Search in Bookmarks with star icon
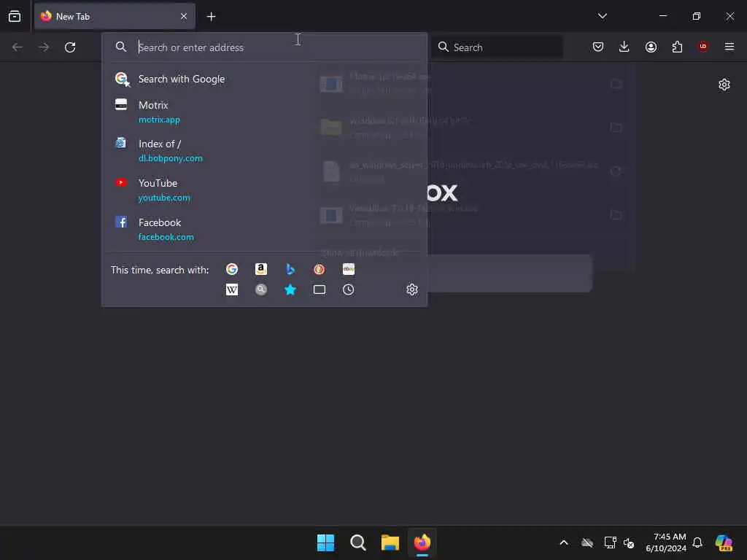The width and height of the screenshot is (747, 560). [x=290, y=289]
